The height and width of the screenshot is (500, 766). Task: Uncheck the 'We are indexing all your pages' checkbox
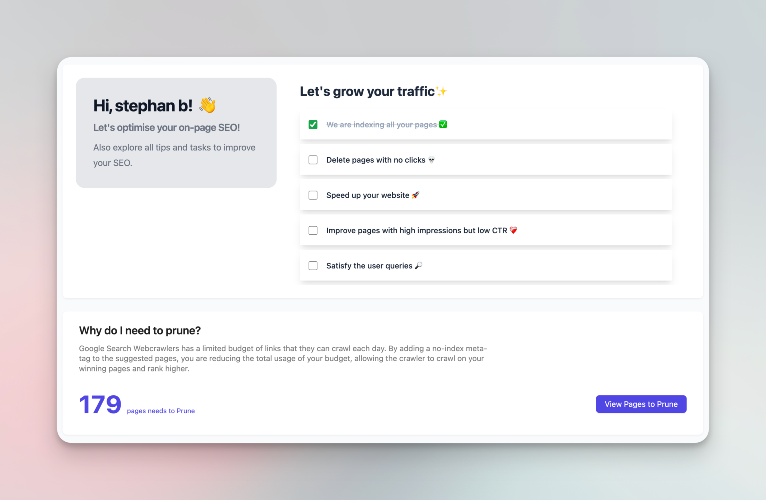(313, 125)
